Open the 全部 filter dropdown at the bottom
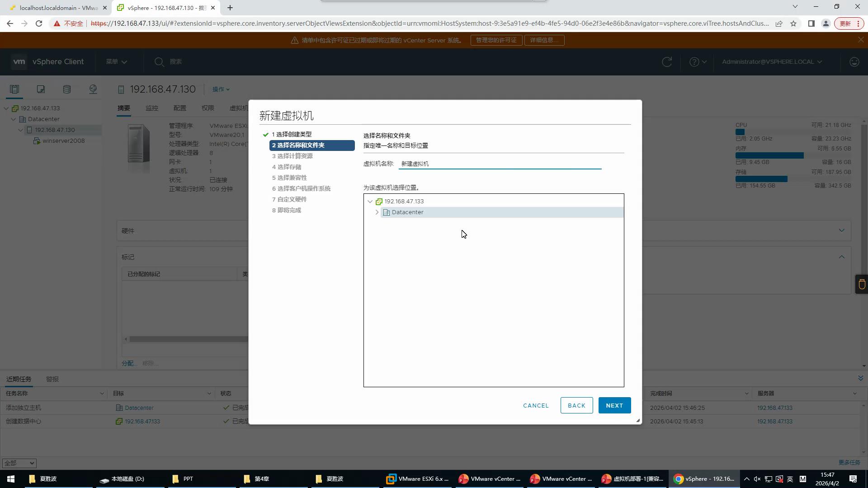Screen dimensions: 868x488 click(x=19, y=463)
